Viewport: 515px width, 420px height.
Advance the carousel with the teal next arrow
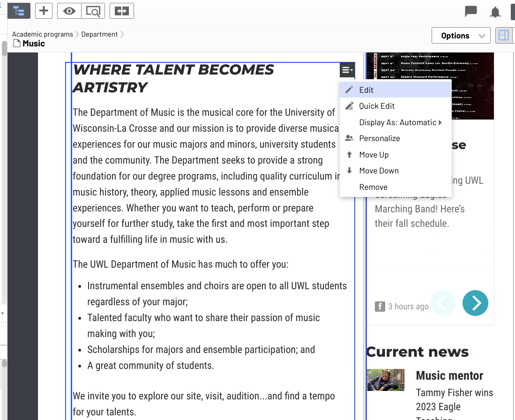[x=475, y=303]
